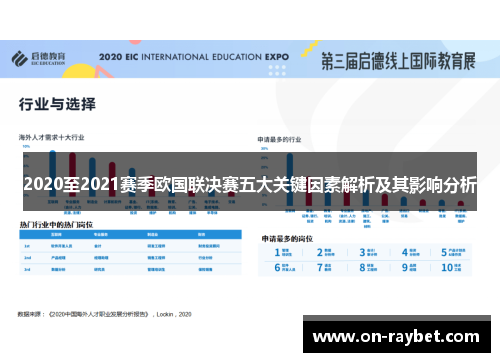The image size is (500, 362).
Task: Select the 1st row in hot positions table
Action: tap(130, 246)
